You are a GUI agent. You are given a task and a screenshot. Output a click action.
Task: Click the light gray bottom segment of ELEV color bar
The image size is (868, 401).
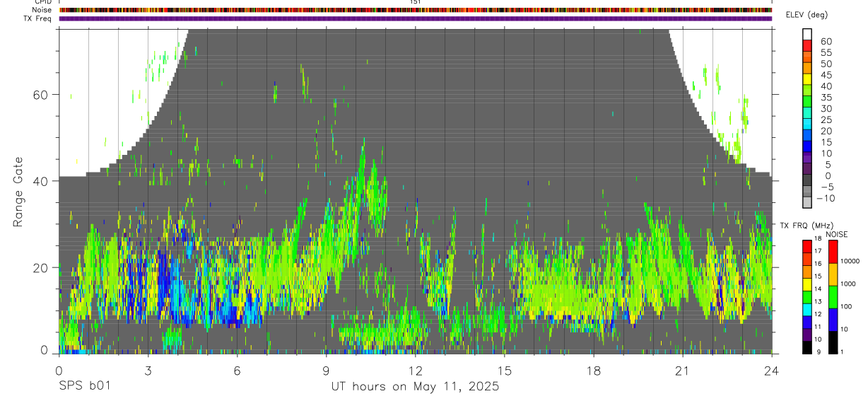click(x=807, y=203)
